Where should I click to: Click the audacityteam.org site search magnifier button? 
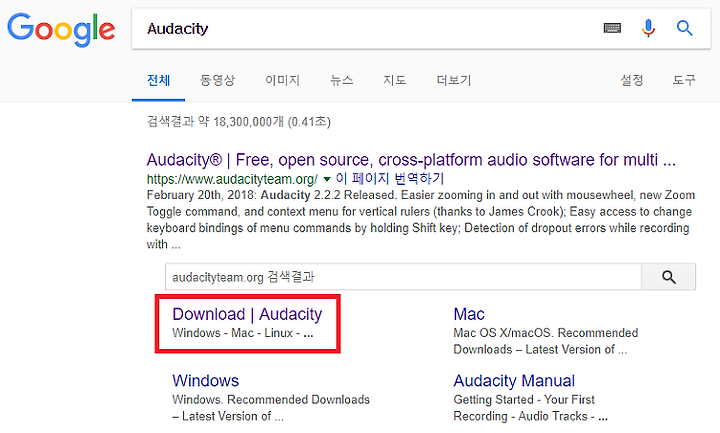[x=669, y=277]
